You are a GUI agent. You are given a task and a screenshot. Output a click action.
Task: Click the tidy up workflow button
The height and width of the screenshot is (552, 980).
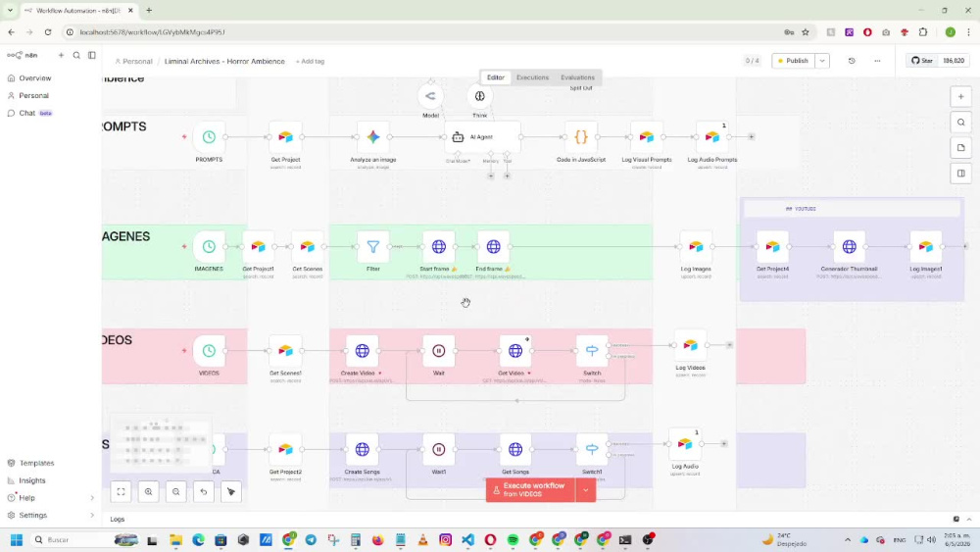230,492
